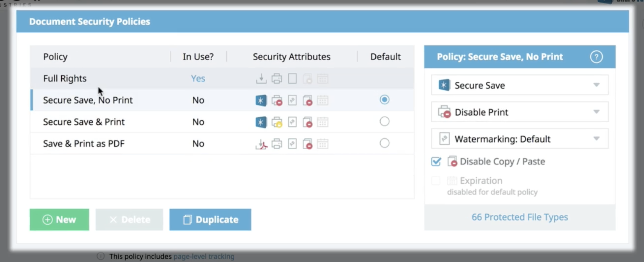Image resolution: width=644 pixels, height=262 pixels.
Task: Select the Save & Print as PDF policy name
Action: 84,144
